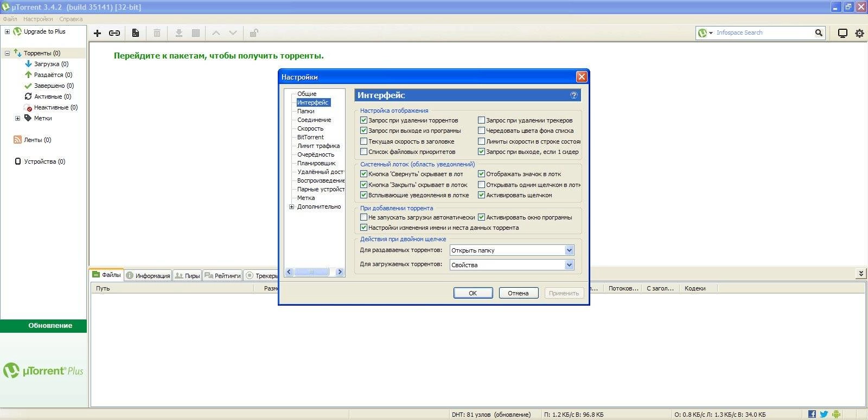The width and height of the screenshot is (868, 420).
Task: Toggle Всплывающие уведомления в лотке checkbox
Action: point(364,195)
